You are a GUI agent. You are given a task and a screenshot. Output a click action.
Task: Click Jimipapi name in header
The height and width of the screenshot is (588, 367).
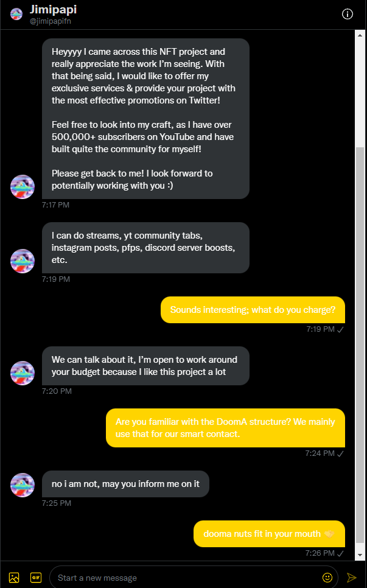coord(54,10)
